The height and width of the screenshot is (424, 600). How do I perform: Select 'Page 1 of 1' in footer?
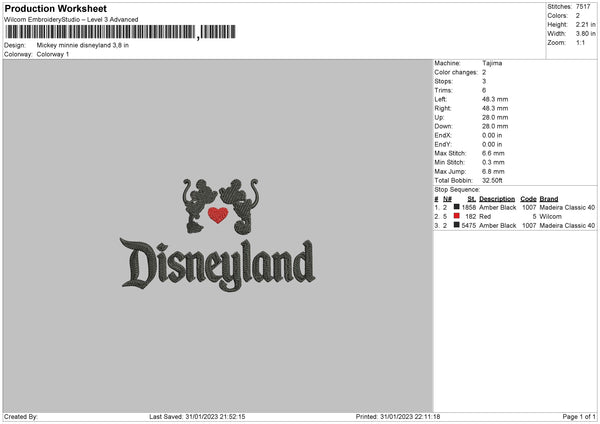click(x=579, y=417)
